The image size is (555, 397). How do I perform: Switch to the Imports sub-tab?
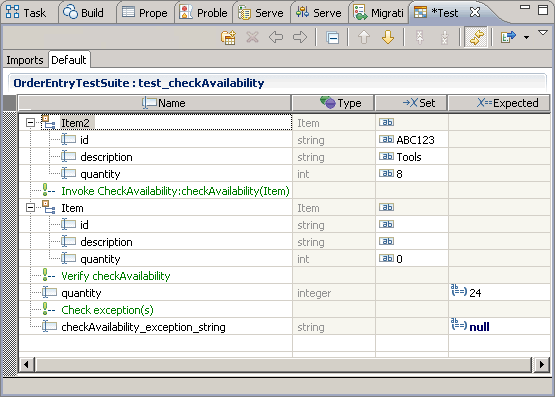click(x=25, y=60)
